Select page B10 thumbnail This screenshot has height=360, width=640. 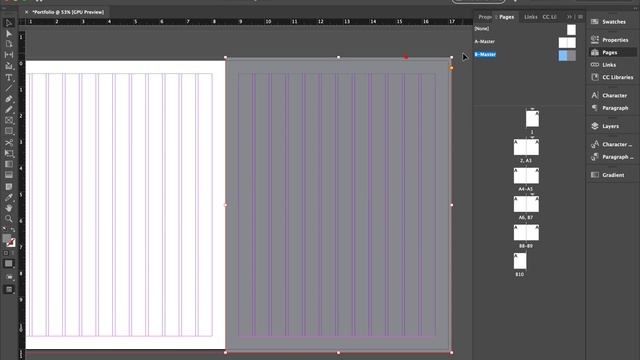click(520, 261)
